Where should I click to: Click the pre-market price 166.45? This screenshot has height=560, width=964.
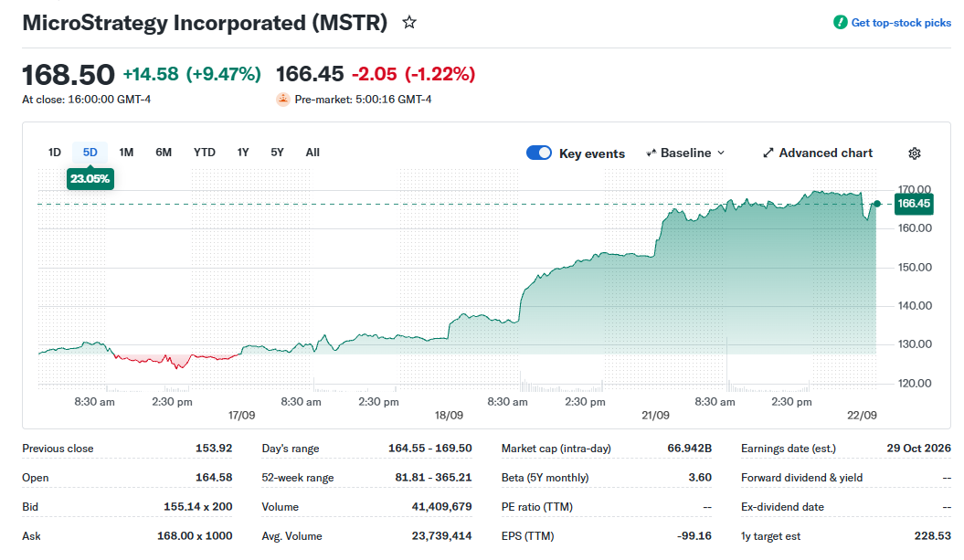coord(310,74)
